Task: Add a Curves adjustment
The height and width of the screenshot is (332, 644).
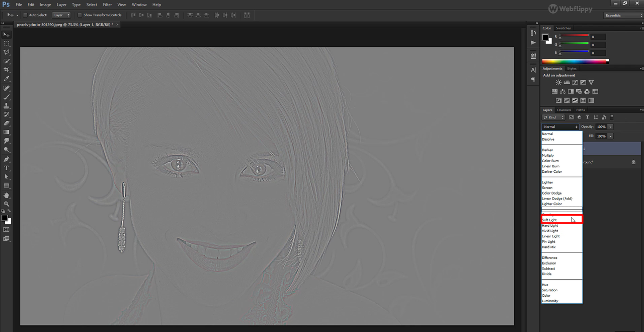Action: [575, 82]
